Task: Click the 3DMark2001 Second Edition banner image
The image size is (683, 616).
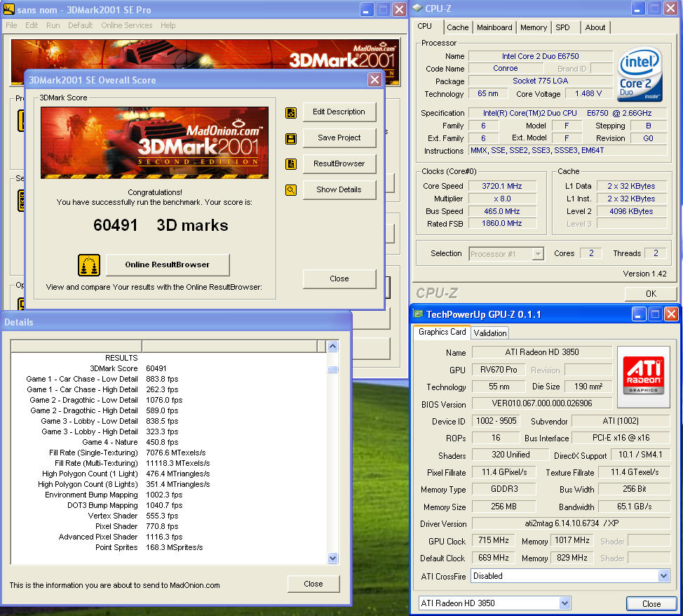Action: pyautogui.click(x=155, y=142)
